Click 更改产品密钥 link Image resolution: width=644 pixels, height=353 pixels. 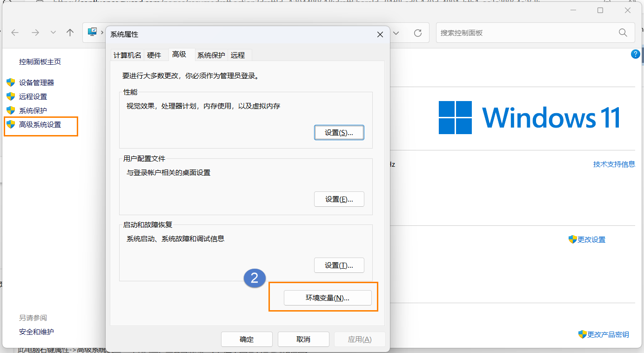coord(608,334)
